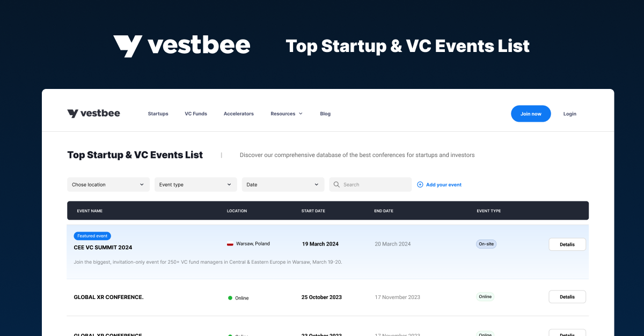Click the Poland flag icon for CEE VC Summit

point(230,243)
